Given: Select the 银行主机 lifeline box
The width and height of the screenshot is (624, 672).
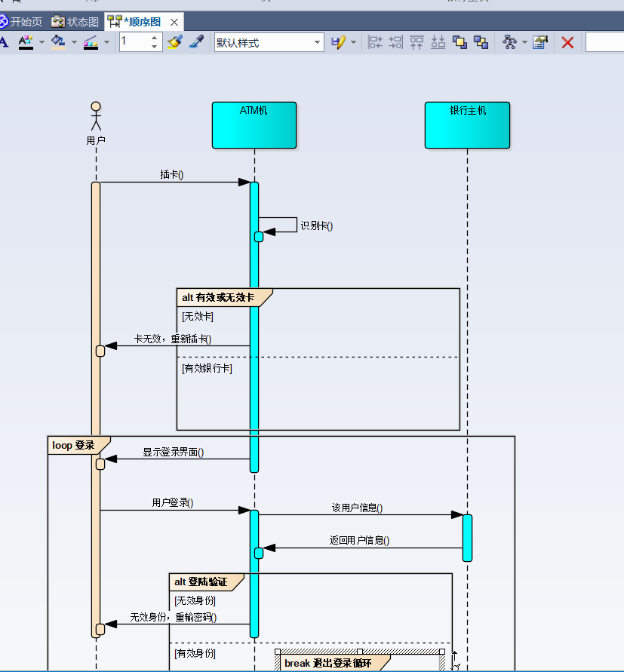Looking at the screenshot, I should pyautogui.click(x=467, y=125).
